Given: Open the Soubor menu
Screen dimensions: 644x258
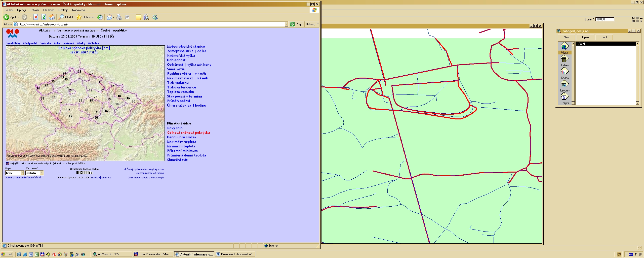Looking at the screenshot, I should (9, 10).
